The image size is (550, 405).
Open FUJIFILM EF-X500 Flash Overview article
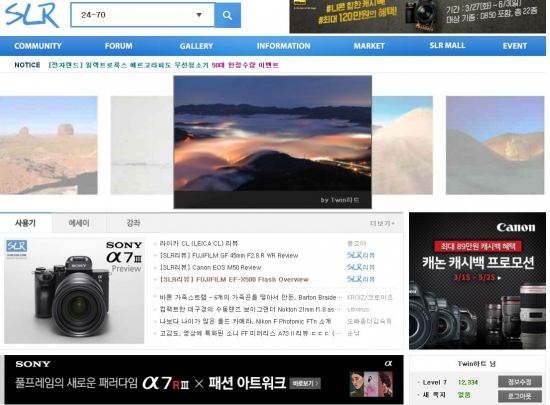pyautogui.click(x=234, y=279)
